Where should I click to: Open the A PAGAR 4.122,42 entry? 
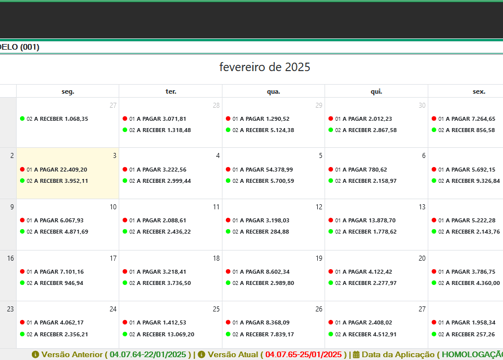click(360, 271)
